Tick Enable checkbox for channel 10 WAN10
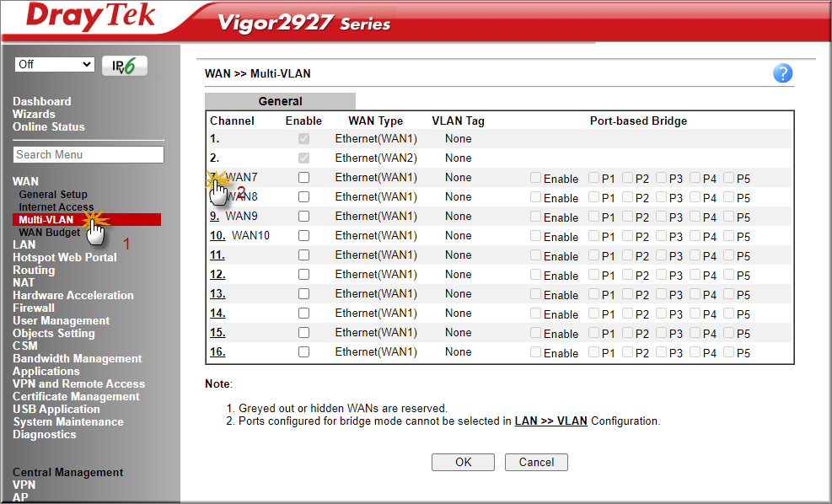This screenshot has width=832, height=504. click(x=303, y=235)
